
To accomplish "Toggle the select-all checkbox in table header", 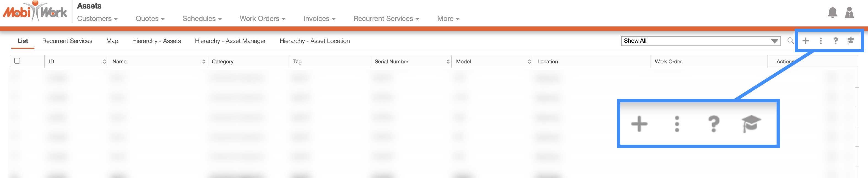I will click(x=17, y=61).
